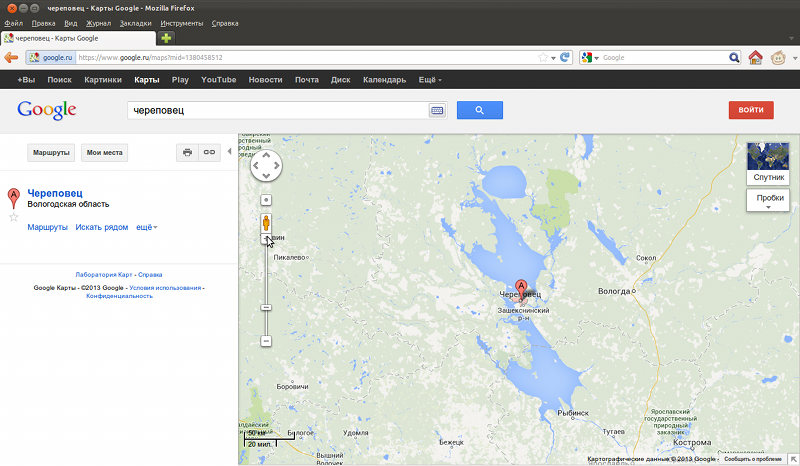Pan the map right with right arrow

[x=277, y=165]
